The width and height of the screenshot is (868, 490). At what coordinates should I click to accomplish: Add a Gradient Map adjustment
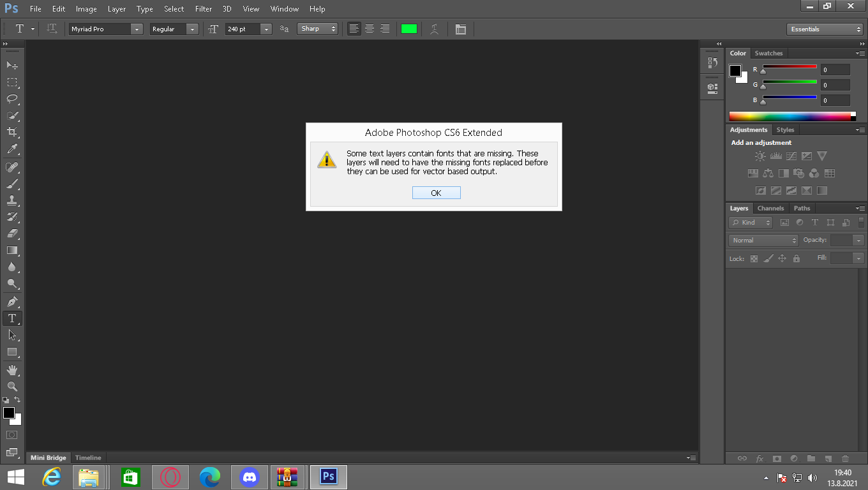click(822, 190)
